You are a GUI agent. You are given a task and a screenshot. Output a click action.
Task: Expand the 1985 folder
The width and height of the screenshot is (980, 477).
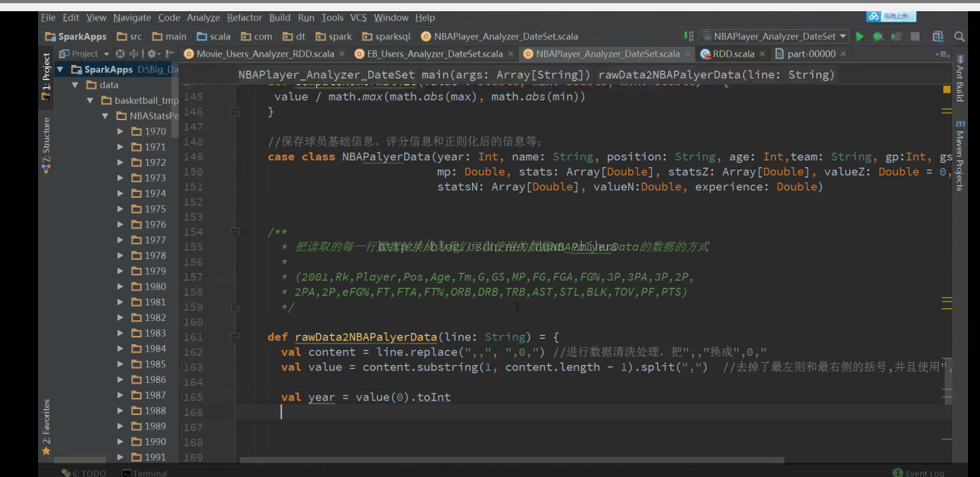point(120,364)
